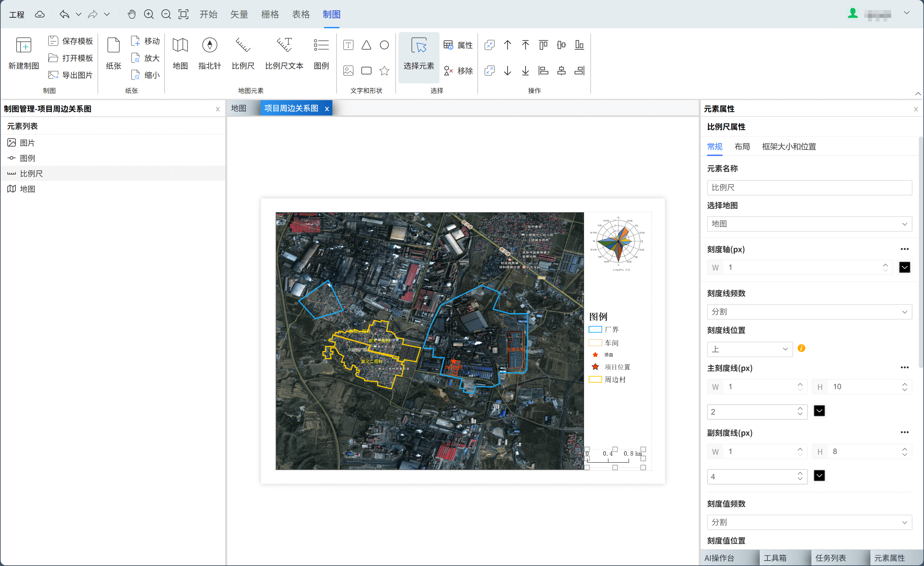This screenshot has height=566, width=924.
Task: Expand the 选择地图 dropdown
Action: point(809,224)
